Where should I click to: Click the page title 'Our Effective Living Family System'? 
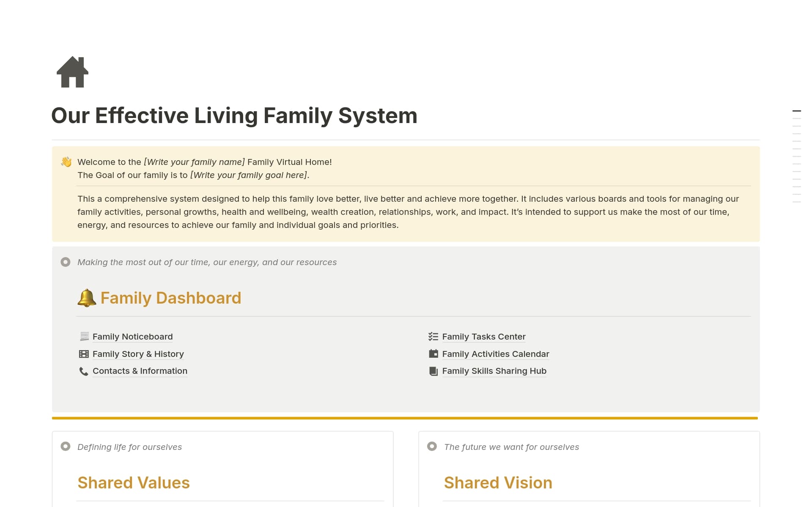[234, 115]
